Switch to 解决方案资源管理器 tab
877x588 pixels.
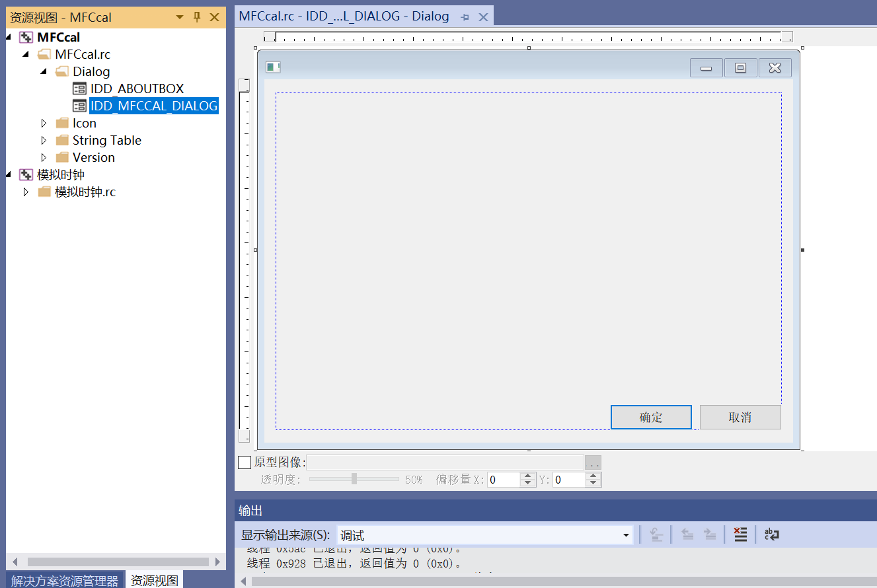click(65, 580)
